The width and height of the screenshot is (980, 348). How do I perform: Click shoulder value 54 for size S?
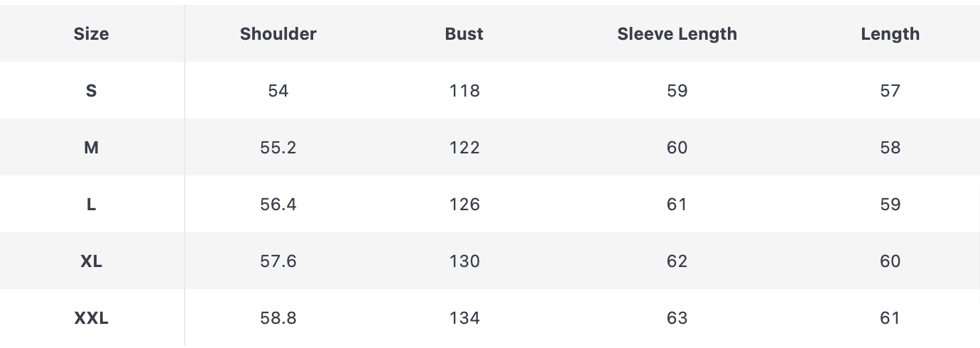click(x=278, y=91)
